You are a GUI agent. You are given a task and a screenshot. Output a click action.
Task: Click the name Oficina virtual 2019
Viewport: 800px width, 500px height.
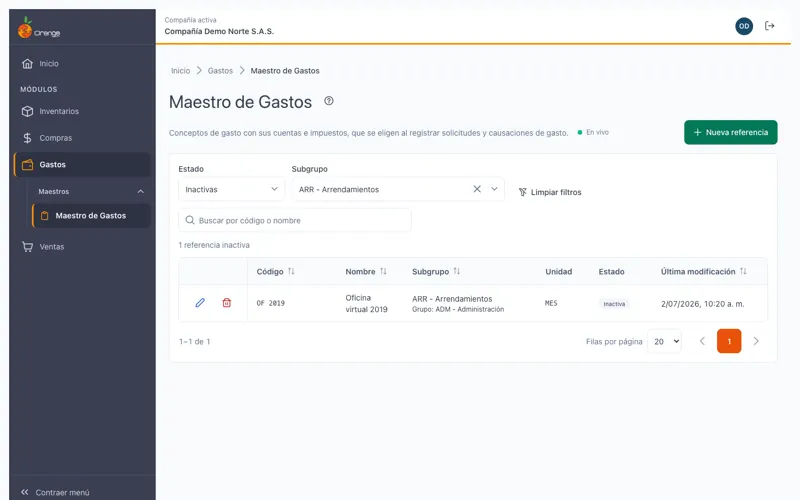coord(366,304)
